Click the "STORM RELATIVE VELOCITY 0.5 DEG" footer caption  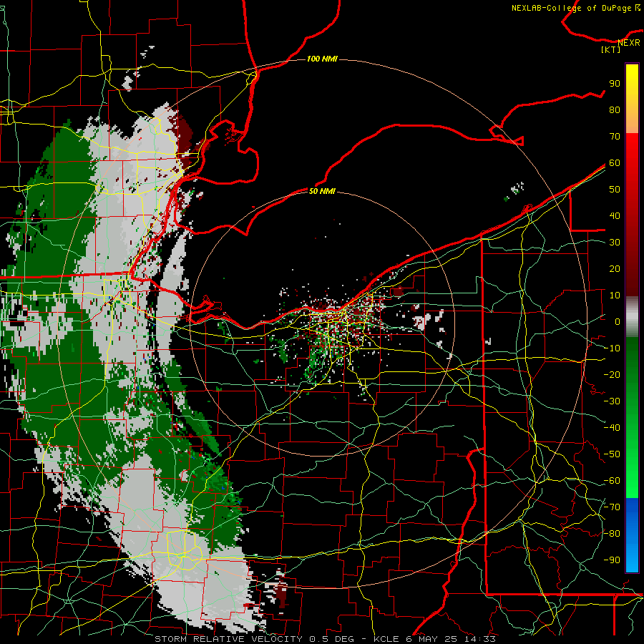pyautogui.click(x=254, y=639)
